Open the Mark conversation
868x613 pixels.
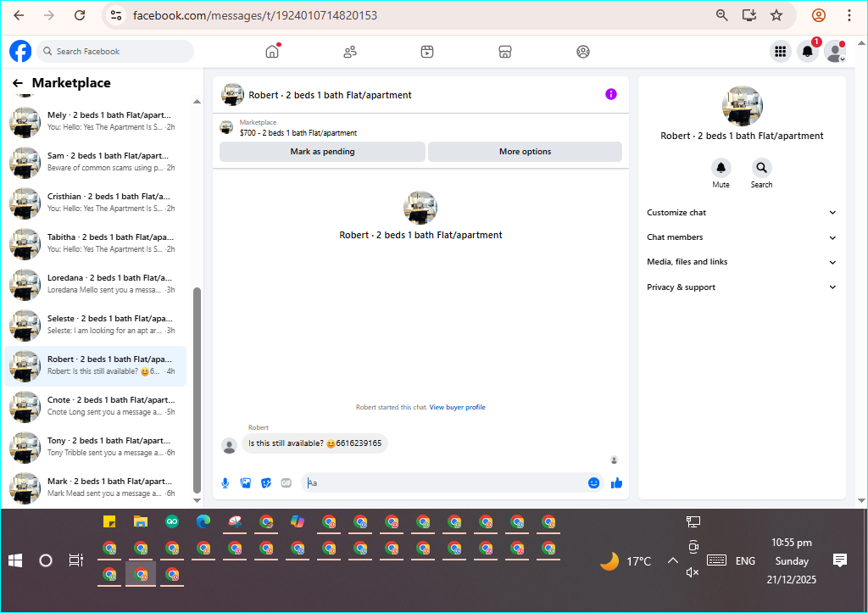(x=95, y=488)
